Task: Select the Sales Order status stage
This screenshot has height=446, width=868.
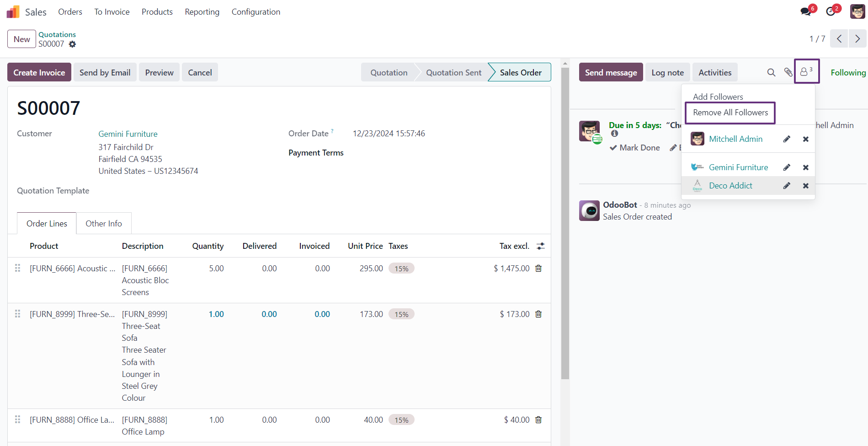Action: pyautogui.click(x=521, y=72)
